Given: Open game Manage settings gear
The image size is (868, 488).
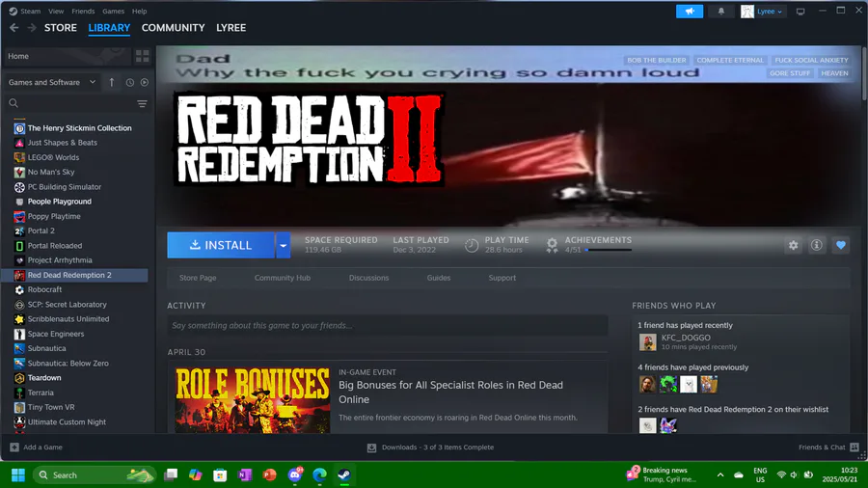Looking at the screenshot, I should tap(794, 245).
